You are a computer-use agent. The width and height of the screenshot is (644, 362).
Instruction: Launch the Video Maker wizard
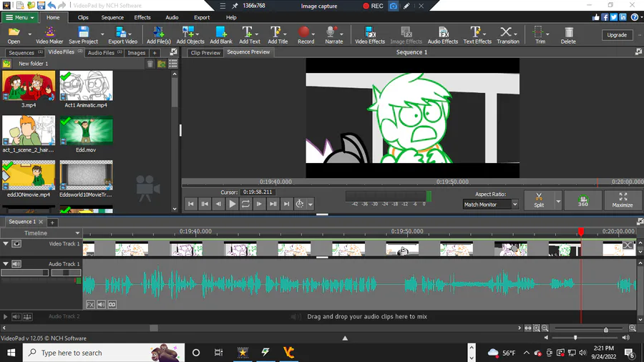click(49, 35)
